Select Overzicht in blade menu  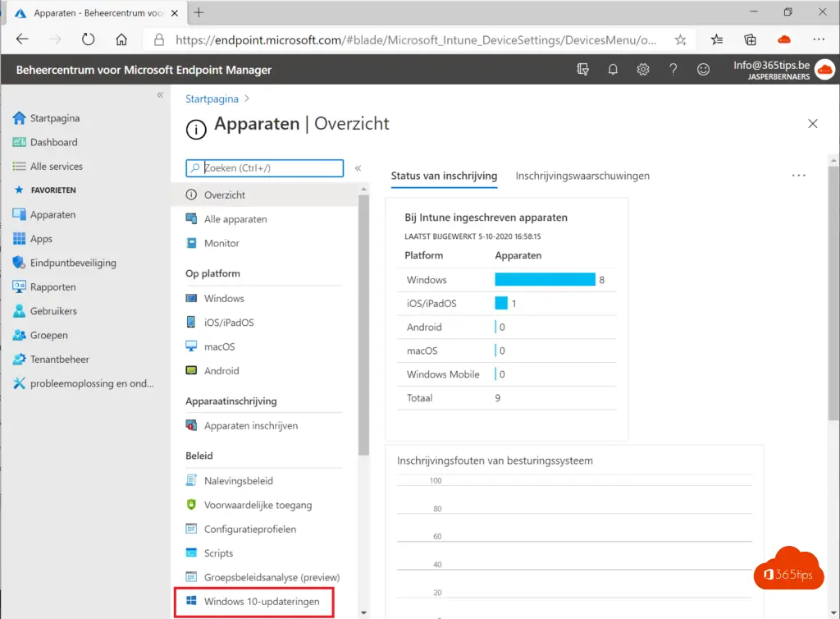coord(225,195)
